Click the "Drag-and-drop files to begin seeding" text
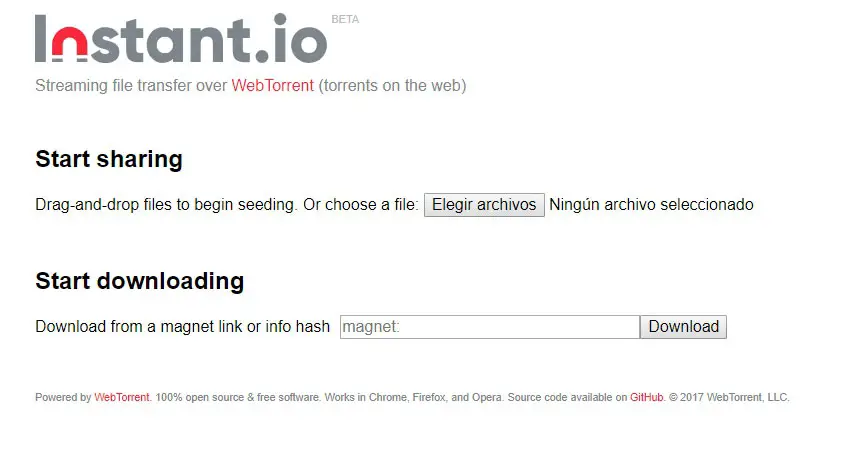The height and width of the screenshot is (453, 844). point(165,205)
